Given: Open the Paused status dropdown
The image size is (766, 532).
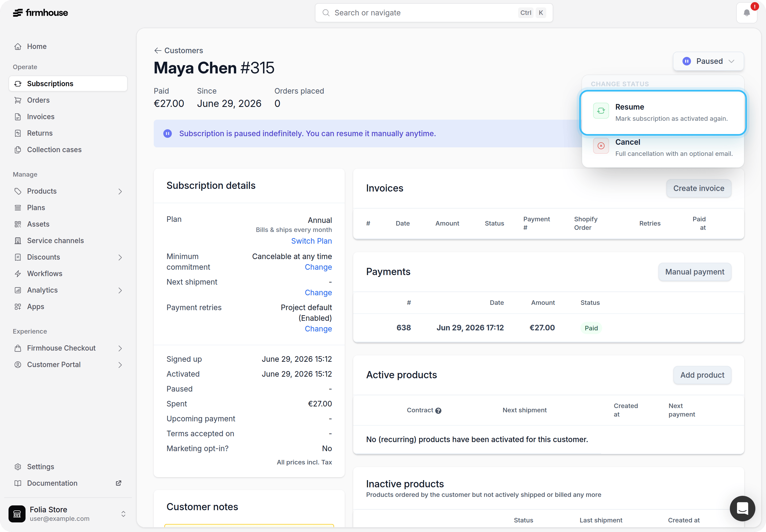Looking at the screenshot, I should point(708,61).
